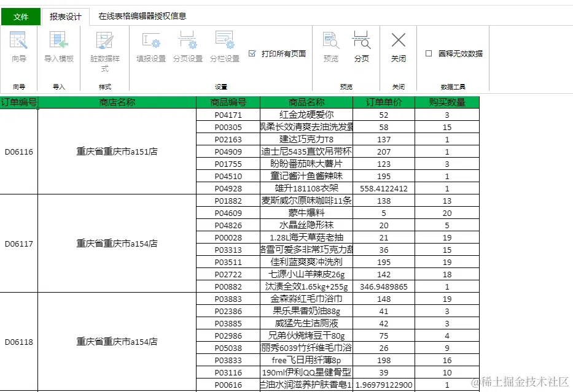Click product code P00028
The width and height of the screenshot is (573, 392).
[228, 237]
